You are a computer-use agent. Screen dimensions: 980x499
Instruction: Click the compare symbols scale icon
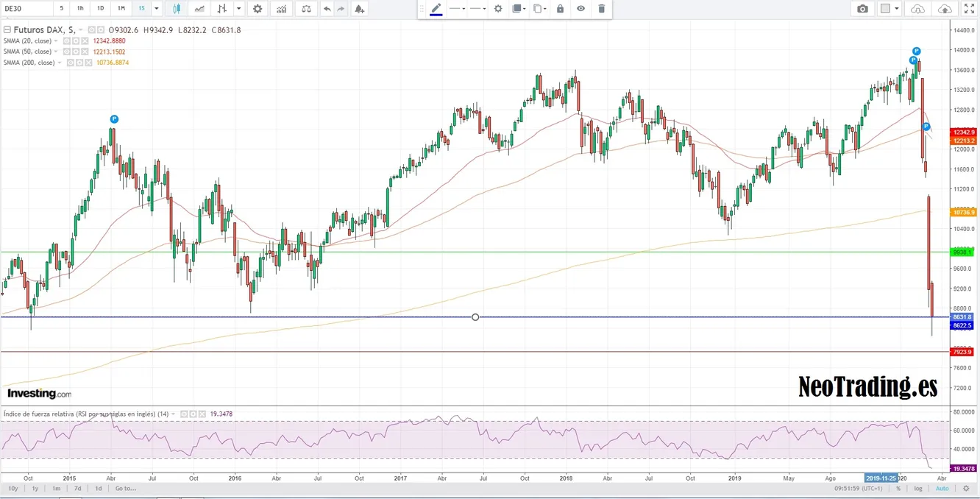306,9
